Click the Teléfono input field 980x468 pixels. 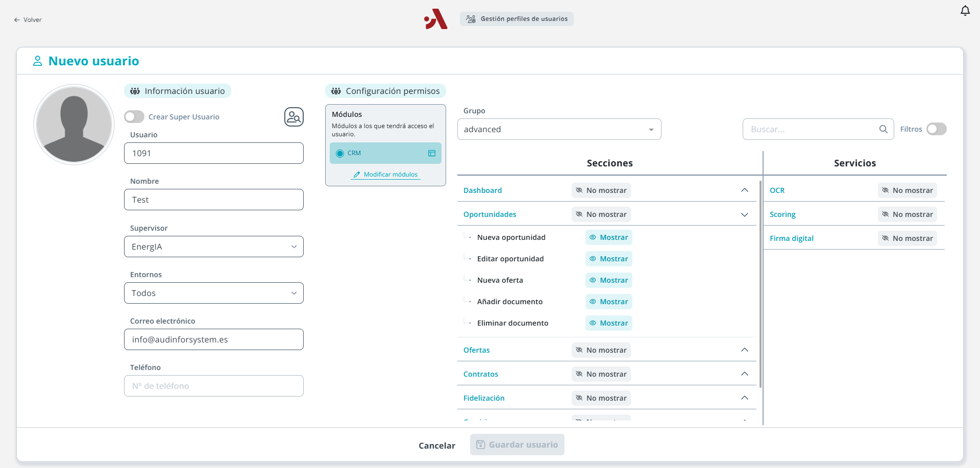coord(213,386)
